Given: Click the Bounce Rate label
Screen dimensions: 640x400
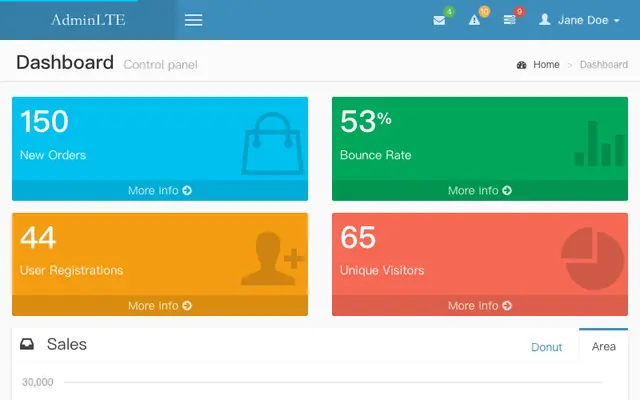Looking at the screenshot, I should click(376, 155).
